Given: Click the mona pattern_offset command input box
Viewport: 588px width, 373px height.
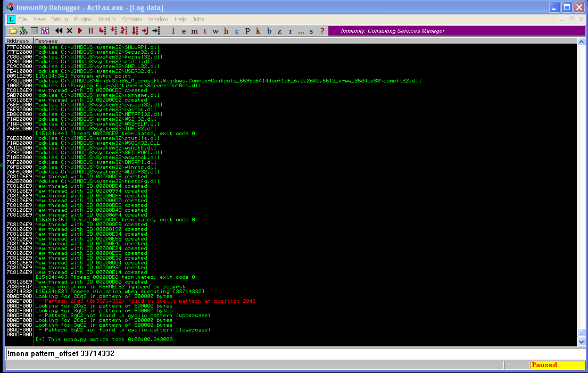Looking at the screenshot, I should (295, 353).
